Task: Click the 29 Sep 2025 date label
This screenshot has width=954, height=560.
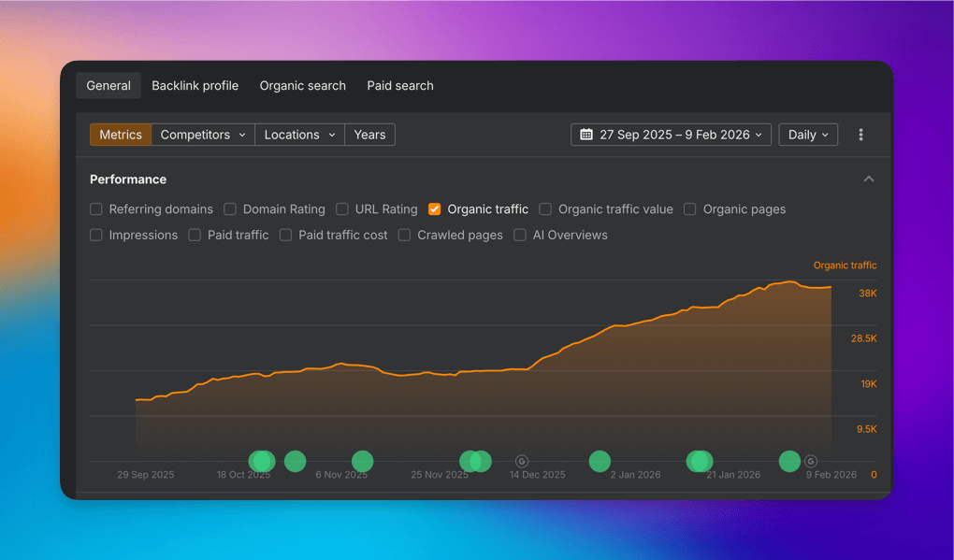Action: tap(145, 475)
